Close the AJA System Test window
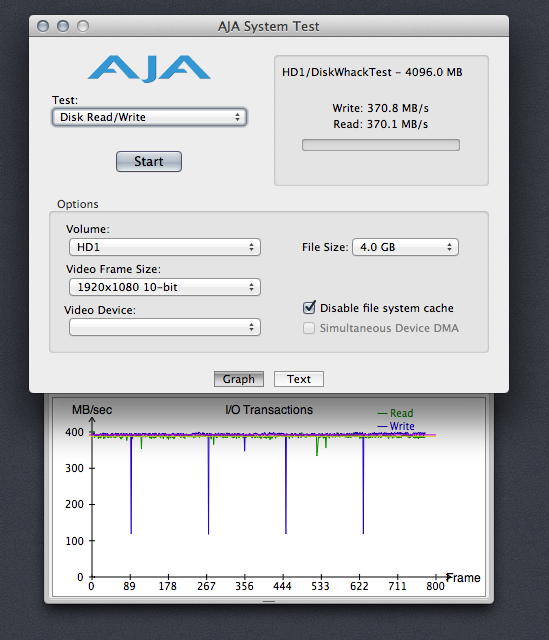549x640 pixels. (43, 26)
